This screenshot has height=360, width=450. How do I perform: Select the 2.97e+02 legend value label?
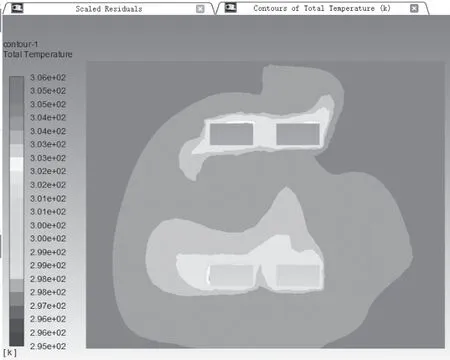tap(48, 306)
